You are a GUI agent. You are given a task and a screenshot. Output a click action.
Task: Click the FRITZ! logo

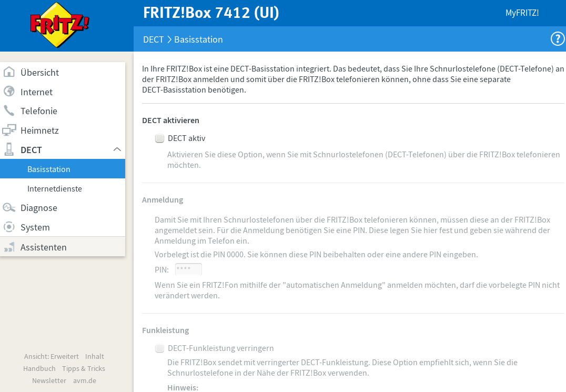pyautogui.click(x=59, y=25)
